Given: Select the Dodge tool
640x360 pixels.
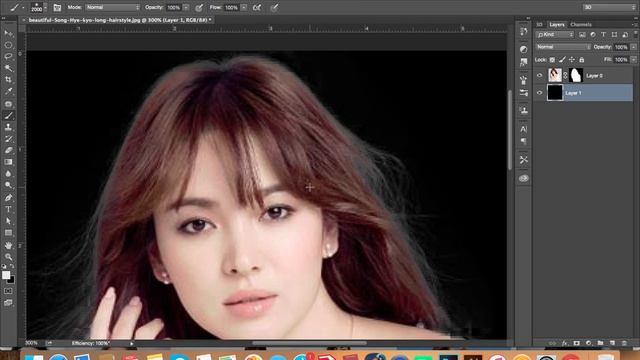Looking at the screenshot, I should 8,185.
